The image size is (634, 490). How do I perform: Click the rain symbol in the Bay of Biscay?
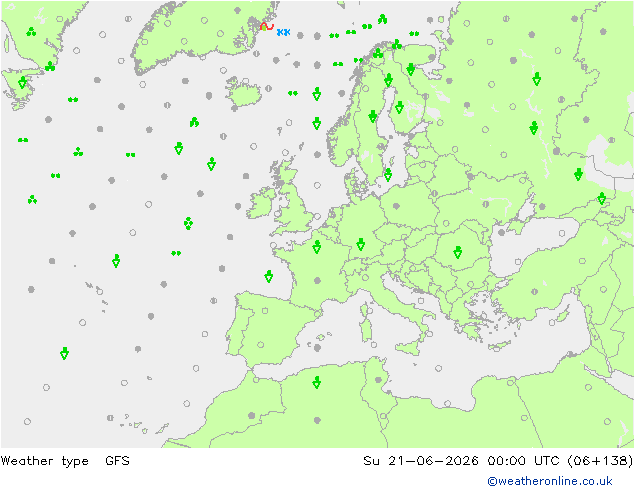(268, 277)
